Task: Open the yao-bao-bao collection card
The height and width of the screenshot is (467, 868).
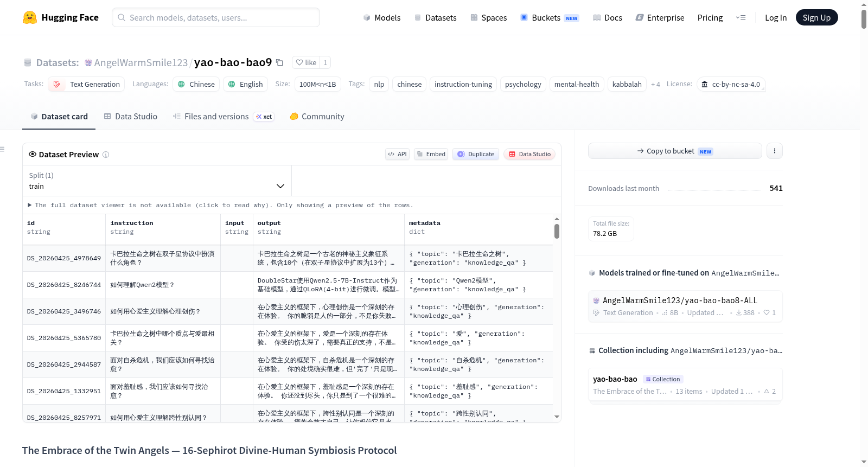Action: tap(685, 385)
